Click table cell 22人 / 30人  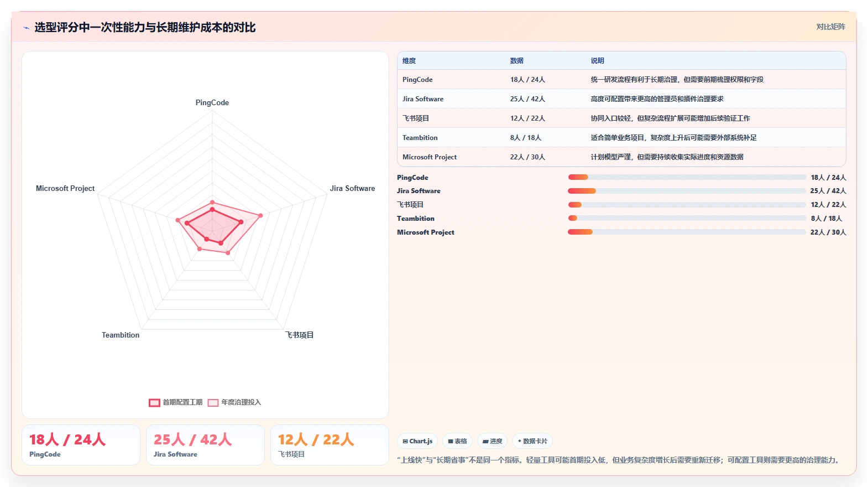coord(527,157)
